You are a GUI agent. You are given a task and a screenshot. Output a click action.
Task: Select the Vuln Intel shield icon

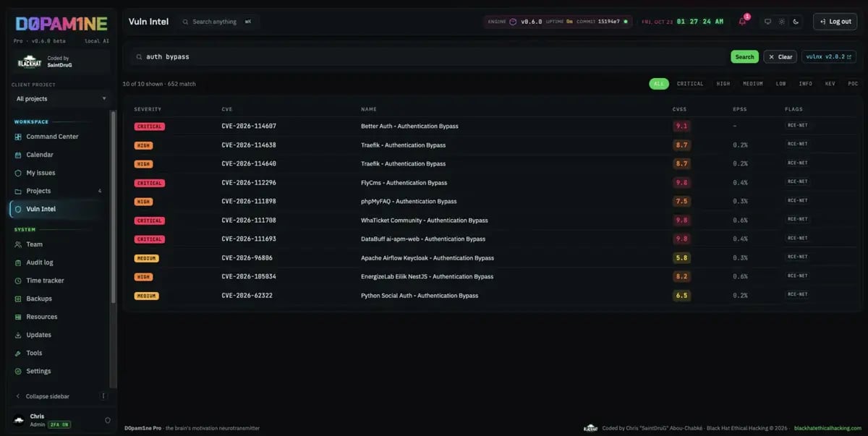[18, 209]
